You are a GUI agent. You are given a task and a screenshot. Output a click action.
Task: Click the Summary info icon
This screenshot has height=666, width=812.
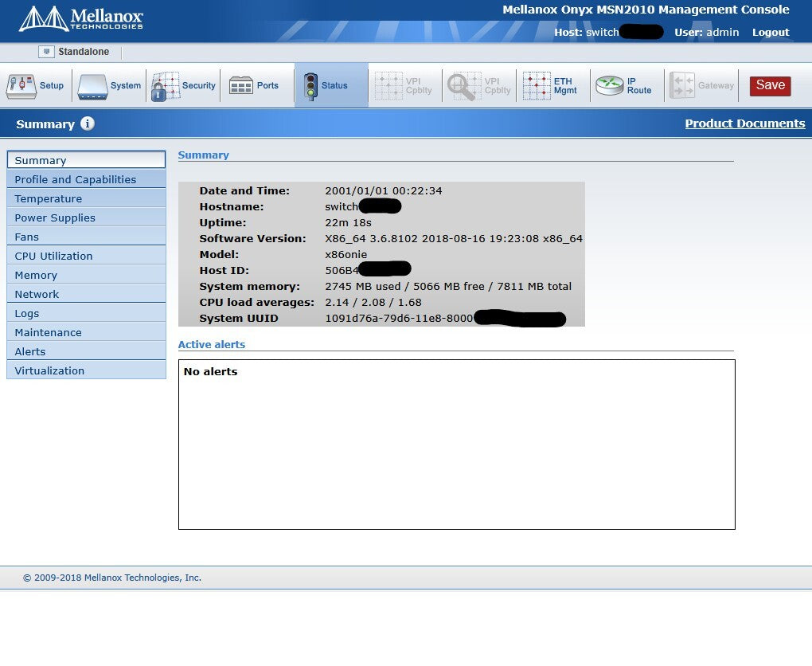[x=86, y=124]
